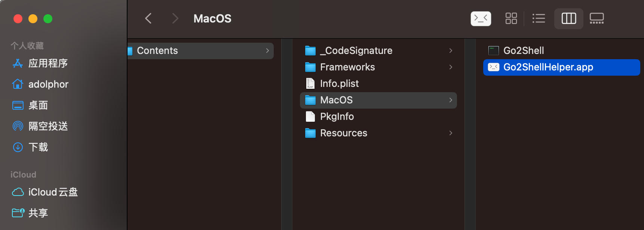The height and width of the screenshot is (230, 644).
Task: Open adolphor home folder in sidebar
Action: pyautogui.click(x=48, y=84)
